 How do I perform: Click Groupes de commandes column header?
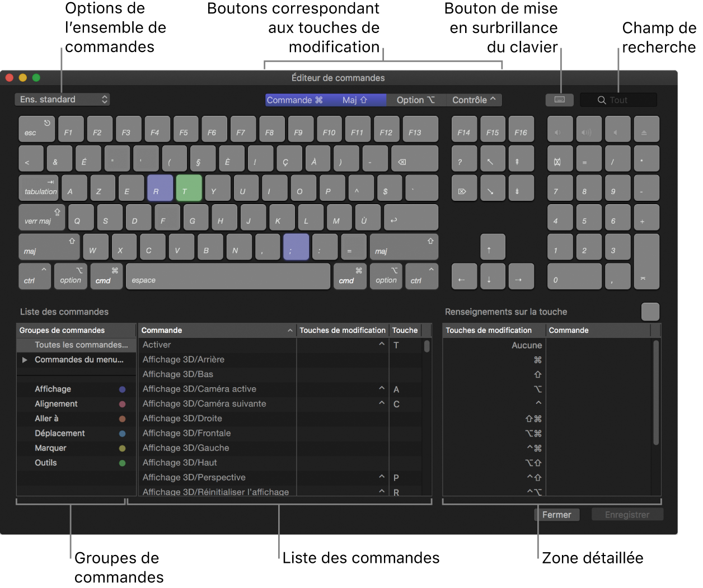76,330
